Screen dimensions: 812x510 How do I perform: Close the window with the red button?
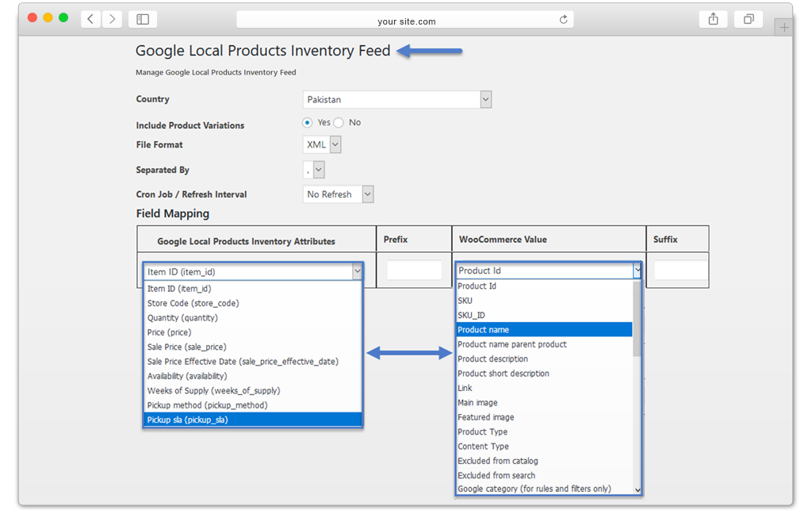[32, 17]
